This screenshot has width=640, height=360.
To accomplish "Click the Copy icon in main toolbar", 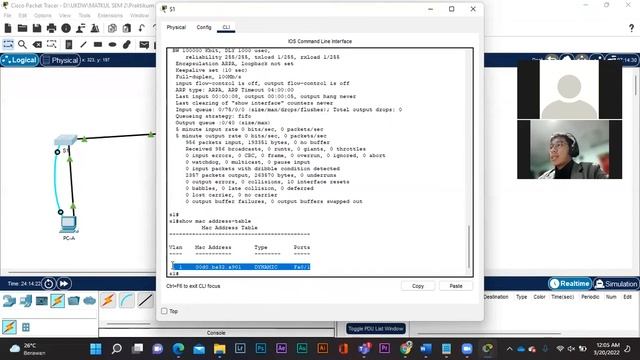I will (112, 28).
